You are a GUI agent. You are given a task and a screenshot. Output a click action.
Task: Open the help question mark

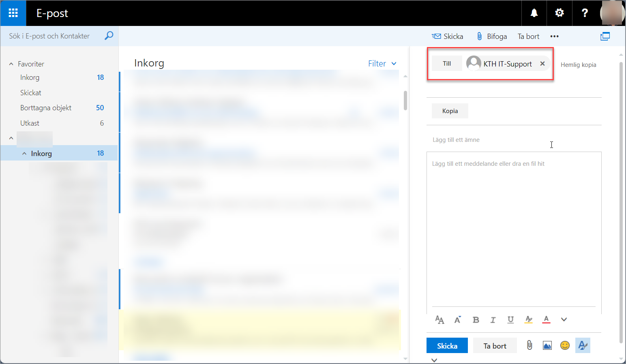pyautogui.click(x=585, y=13)
